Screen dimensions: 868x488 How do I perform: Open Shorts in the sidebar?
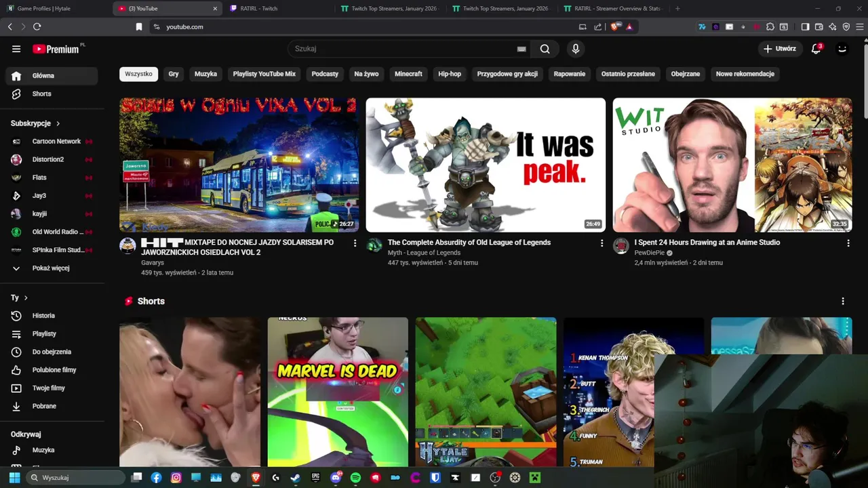pos(52,94)
